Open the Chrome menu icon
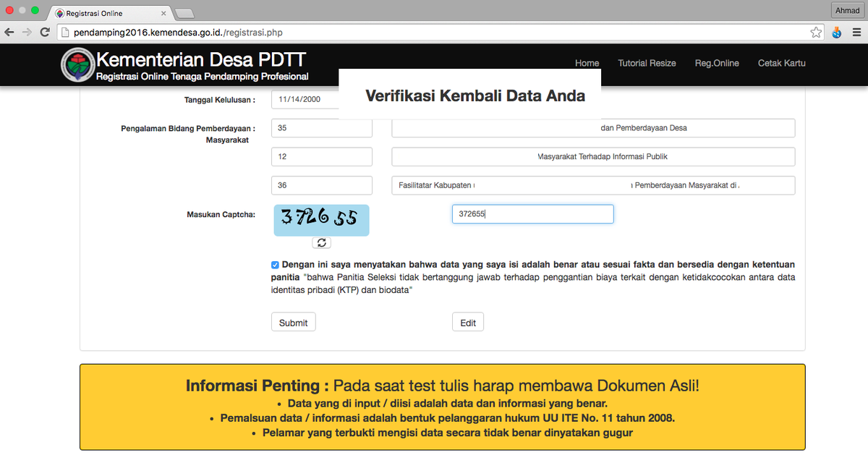Viewport: 868px width, 458px height. point(856,32)
